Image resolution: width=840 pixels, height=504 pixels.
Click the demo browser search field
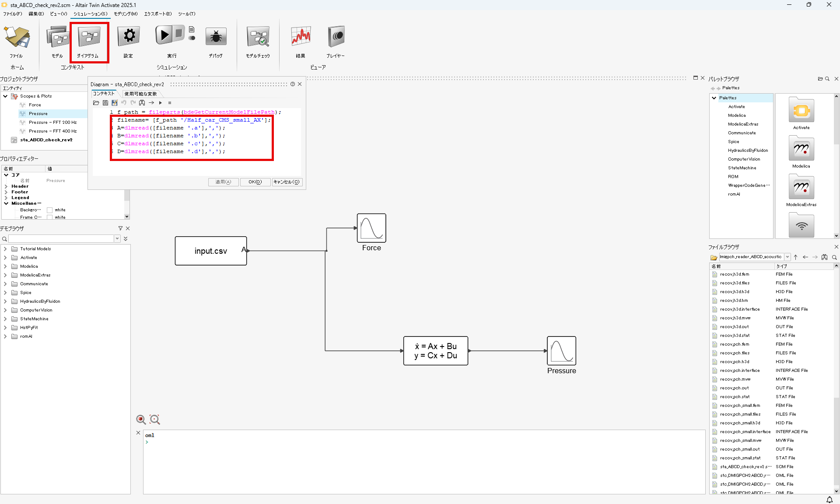click(x=61, y=239)
